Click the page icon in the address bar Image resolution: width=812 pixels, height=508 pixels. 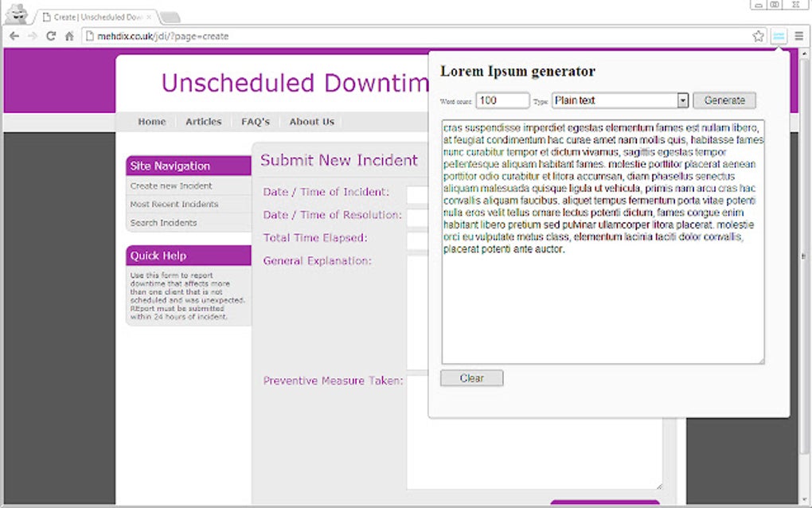[x=88, y=36]
